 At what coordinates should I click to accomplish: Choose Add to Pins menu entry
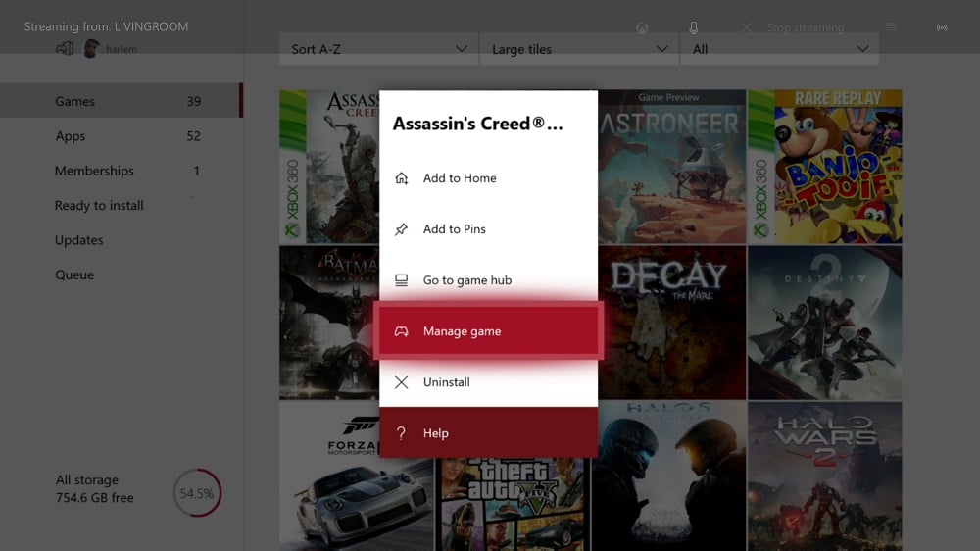[455, 229]
